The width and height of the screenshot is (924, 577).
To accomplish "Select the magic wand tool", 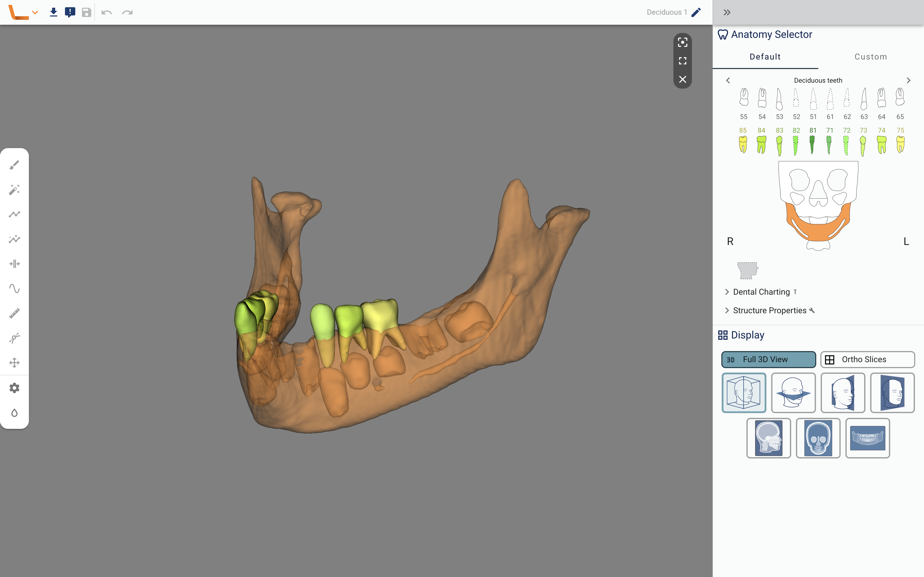I will (14, 190).
